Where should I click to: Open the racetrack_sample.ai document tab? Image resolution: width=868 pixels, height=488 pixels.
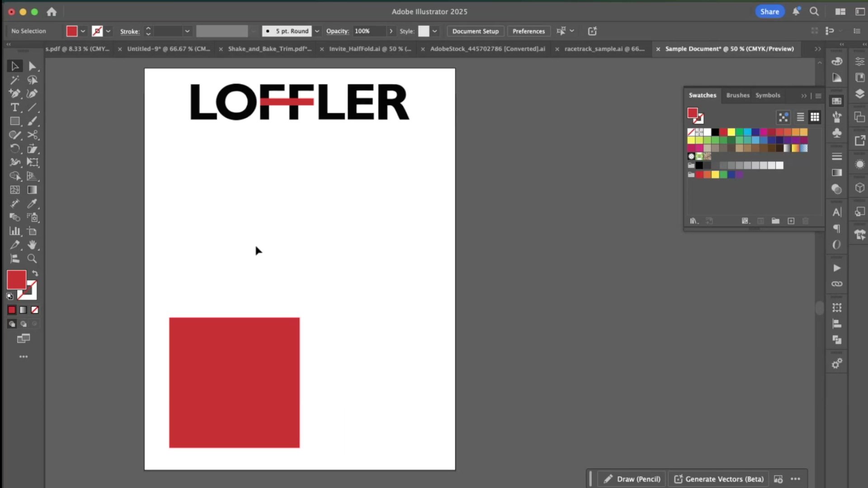point(604,49)
